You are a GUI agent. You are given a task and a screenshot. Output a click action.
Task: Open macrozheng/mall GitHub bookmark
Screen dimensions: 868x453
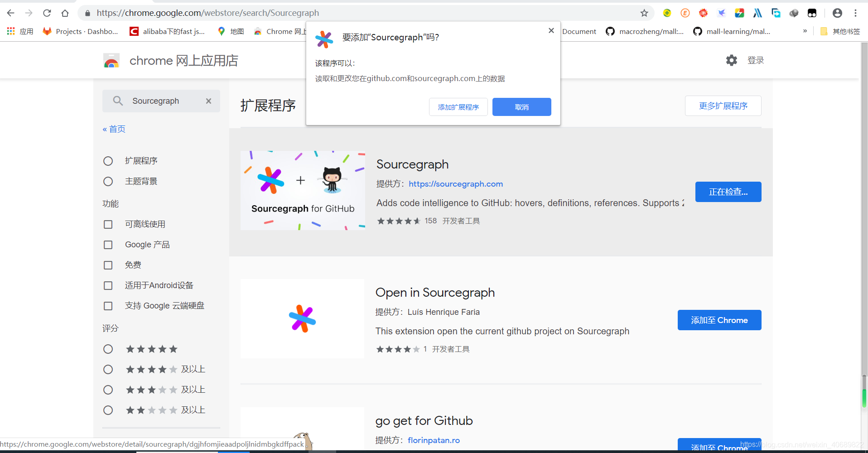(645, 31)
